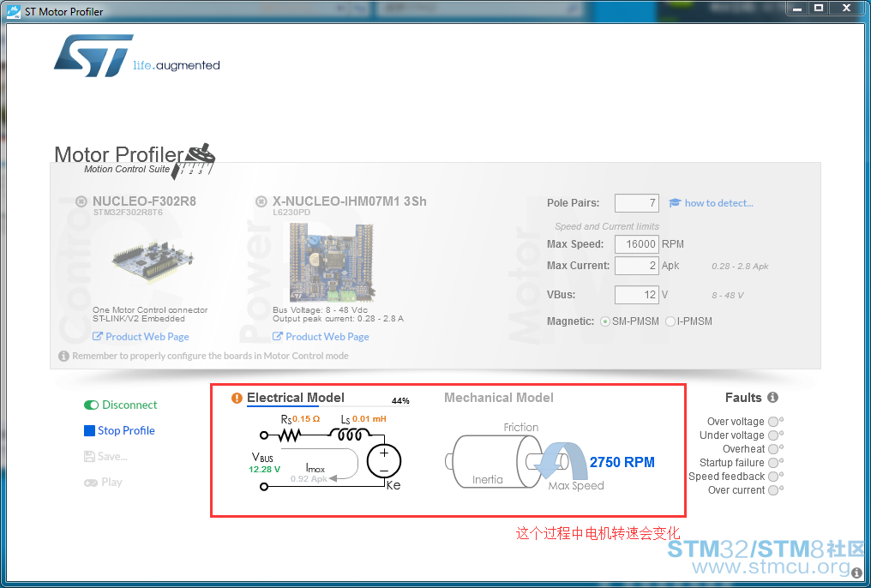Click the gamepad Play icon

(x=91, y=483)
